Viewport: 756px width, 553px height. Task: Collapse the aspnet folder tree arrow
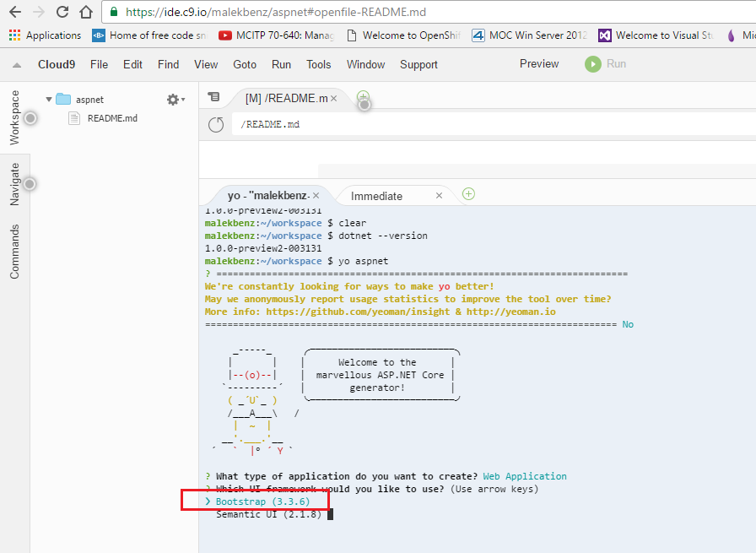click(x=49, y=100)
